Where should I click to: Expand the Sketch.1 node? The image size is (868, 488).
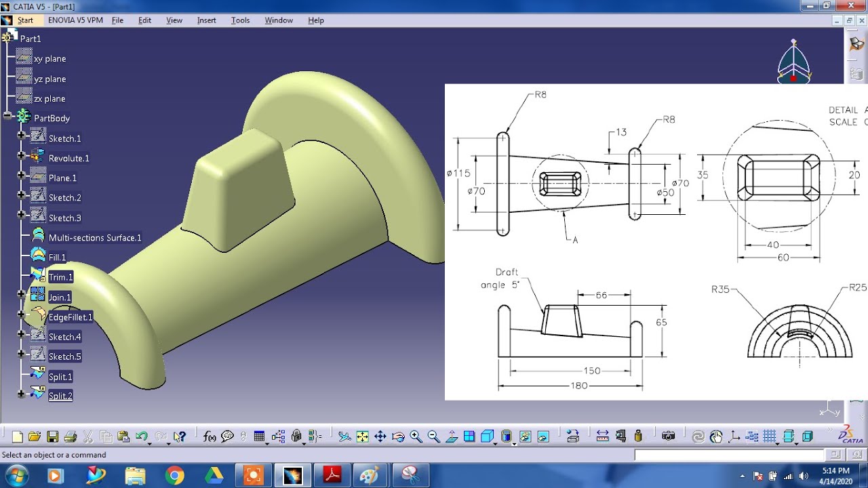pyautogui.click(x=21, y=136)
